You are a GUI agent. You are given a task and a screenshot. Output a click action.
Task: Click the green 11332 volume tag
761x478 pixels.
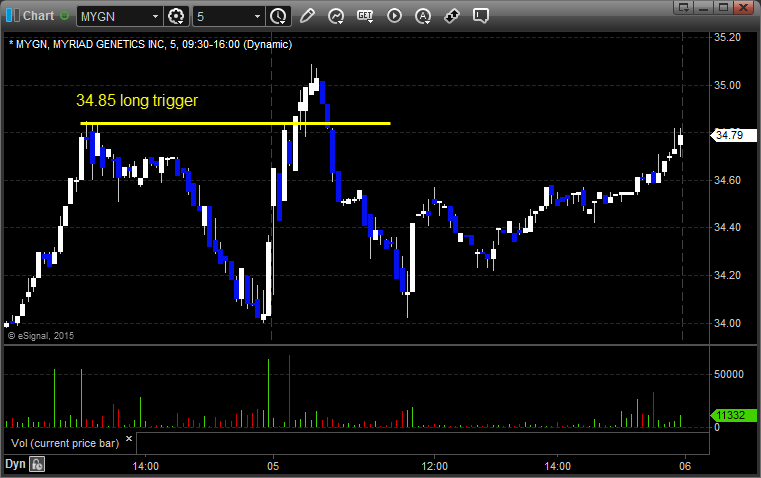733,415
